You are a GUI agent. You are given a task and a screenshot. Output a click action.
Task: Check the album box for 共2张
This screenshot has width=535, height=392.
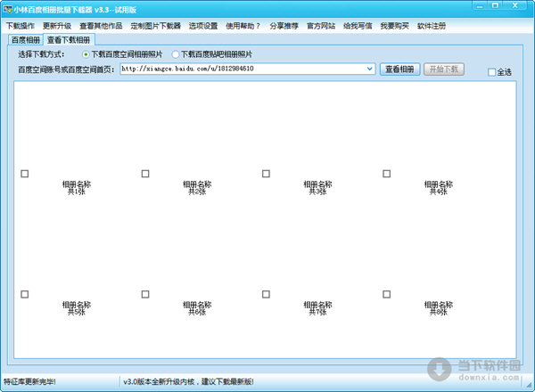pos(145,174)
